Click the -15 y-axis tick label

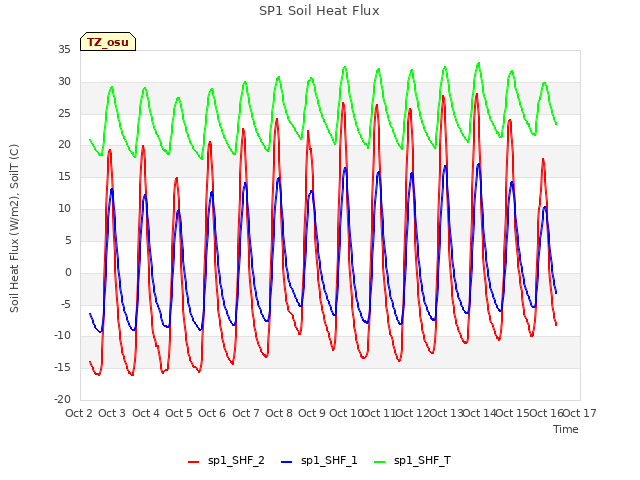[x=62, y=368]
